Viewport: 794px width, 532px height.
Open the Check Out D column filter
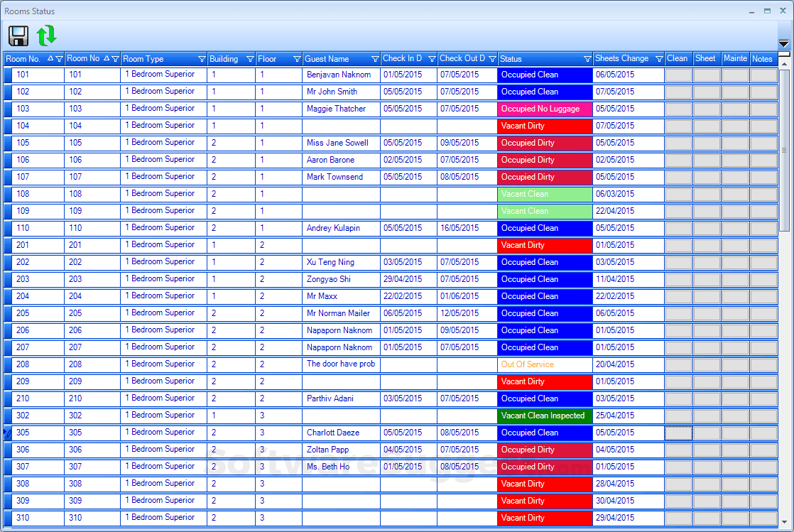491,59
